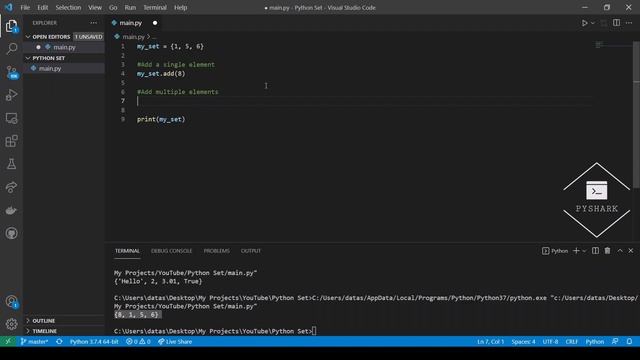This screenshot has width=640, height=360.
Task: Click main.py in the breadcrumb
Action: click(133, 37)
